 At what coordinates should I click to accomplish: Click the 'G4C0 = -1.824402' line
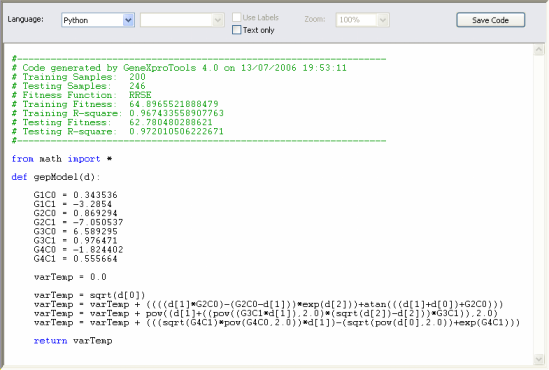[78, 250]
